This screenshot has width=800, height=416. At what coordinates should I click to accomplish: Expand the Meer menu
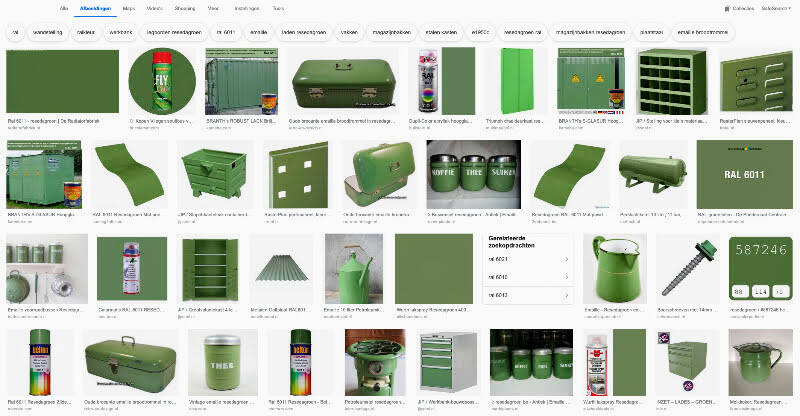(x=213, y=9)
